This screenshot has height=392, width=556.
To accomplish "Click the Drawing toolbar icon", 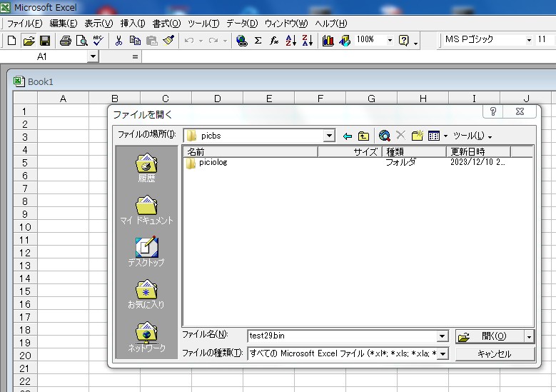I will [x=344, y=41].
